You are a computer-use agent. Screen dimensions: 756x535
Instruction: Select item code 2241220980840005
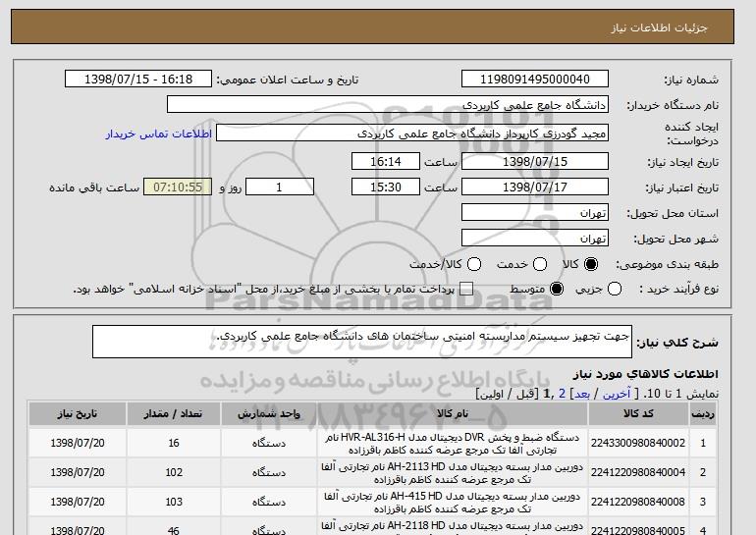[638, 531]
